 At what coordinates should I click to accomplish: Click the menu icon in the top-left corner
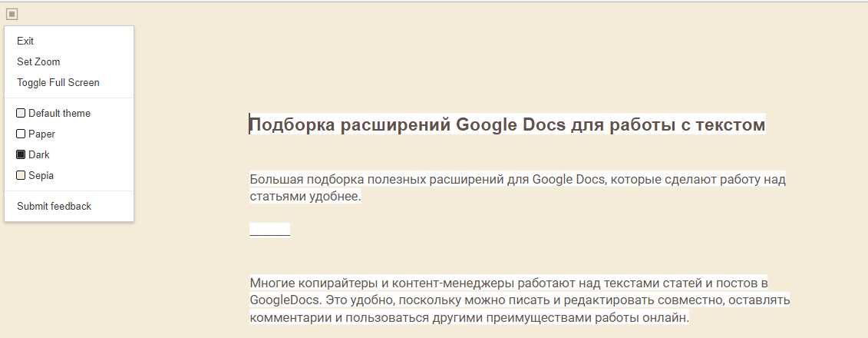12,13
